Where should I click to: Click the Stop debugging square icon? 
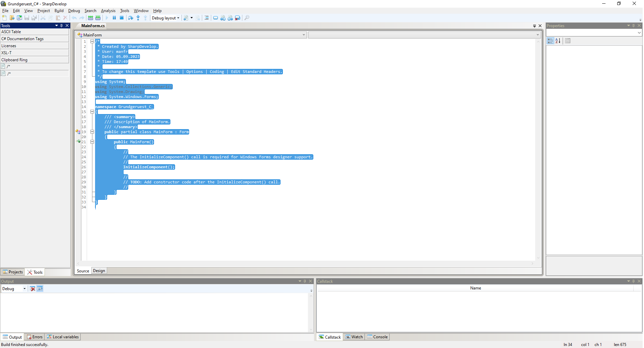coord(122,18)
